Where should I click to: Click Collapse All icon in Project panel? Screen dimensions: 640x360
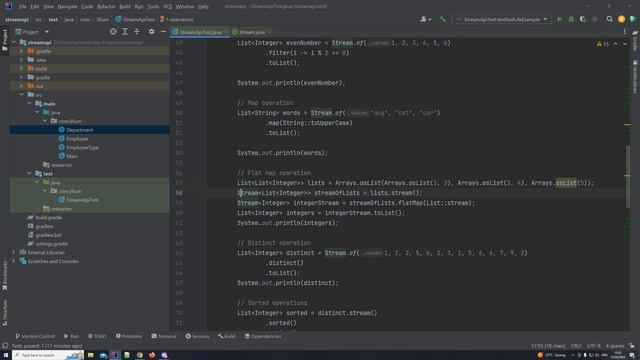137,31
